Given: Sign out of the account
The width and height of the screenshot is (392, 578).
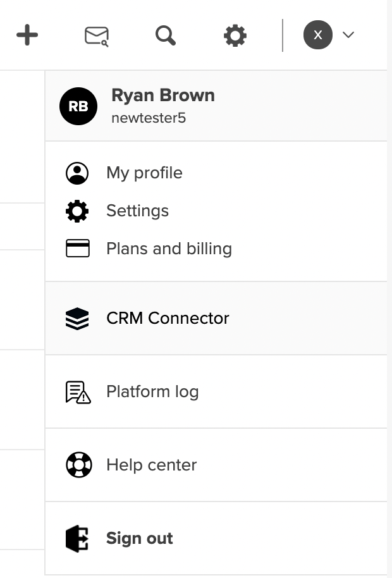Looking at the screenshot, I should tap(139, 539).
